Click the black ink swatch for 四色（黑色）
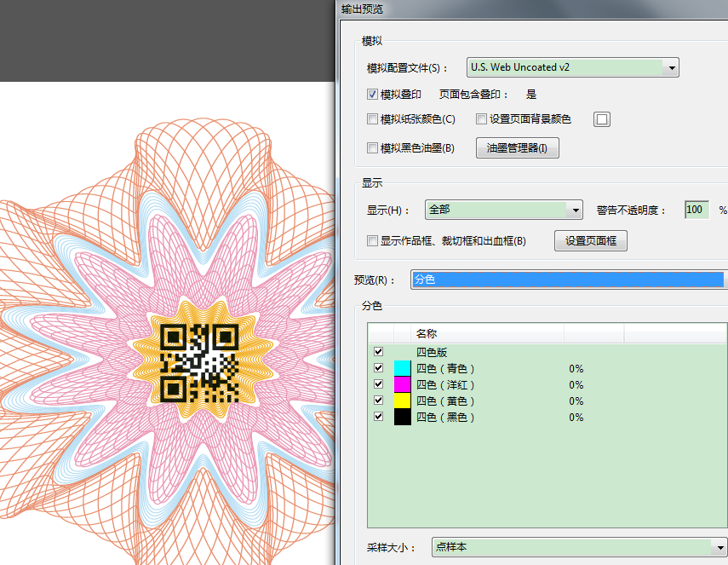This screenshot has height=565, width=728. pos(402,417)
